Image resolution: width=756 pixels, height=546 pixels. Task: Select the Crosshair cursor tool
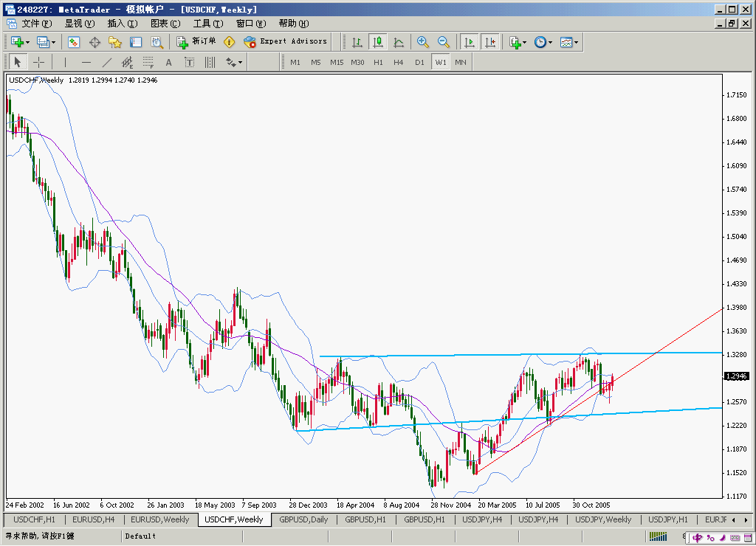coord(39,63)
